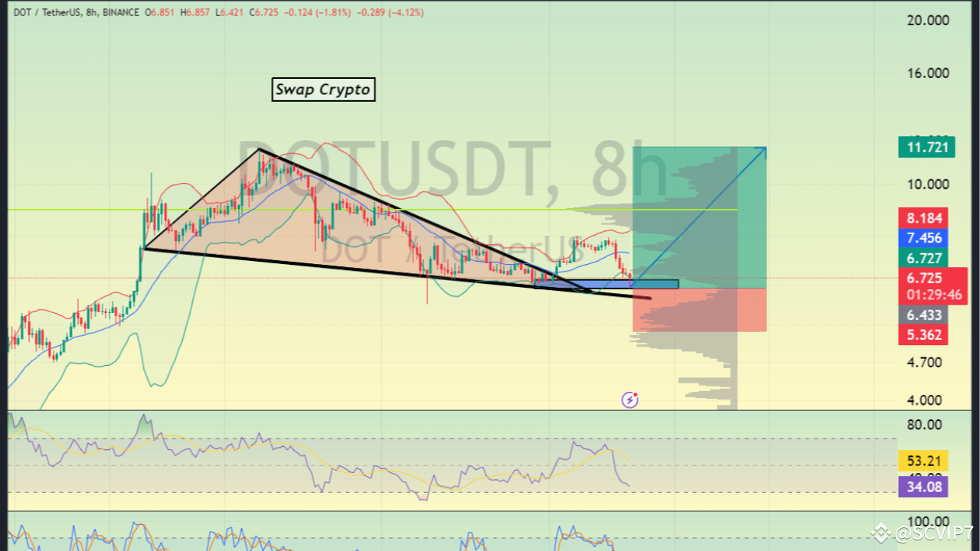The width and height of the screenshot is (980, 551).
Task: Select the "Swap Crypto" text label
Action: click(x=323, y=90)
